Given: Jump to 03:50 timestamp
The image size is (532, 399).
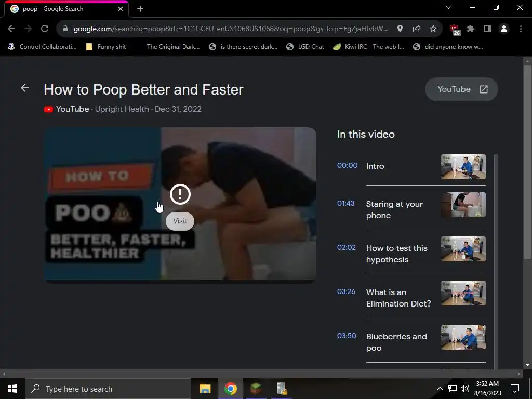Looking at the screenshot, I should coord(347,336).
